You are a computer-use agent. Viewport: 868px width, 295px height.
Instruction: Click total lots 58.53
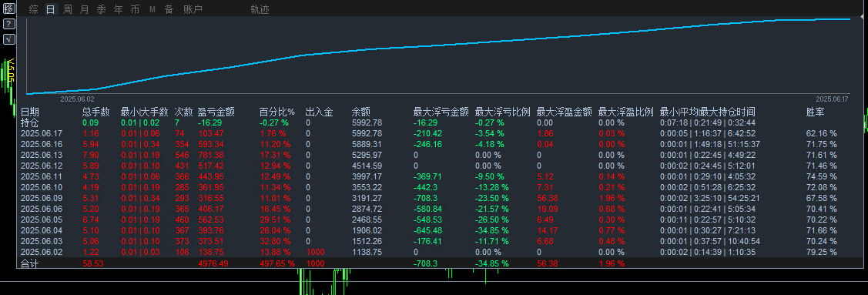tap(93, 264)
